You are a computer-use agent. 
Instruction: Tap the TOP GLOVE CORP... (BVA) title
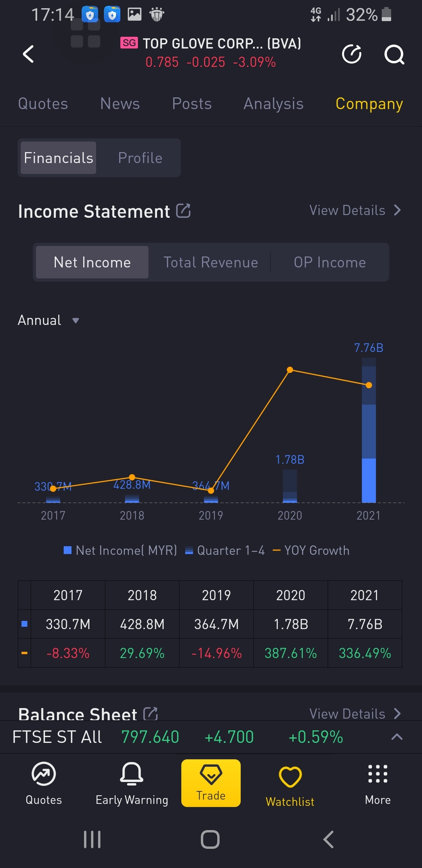click(x=222, y=43)
